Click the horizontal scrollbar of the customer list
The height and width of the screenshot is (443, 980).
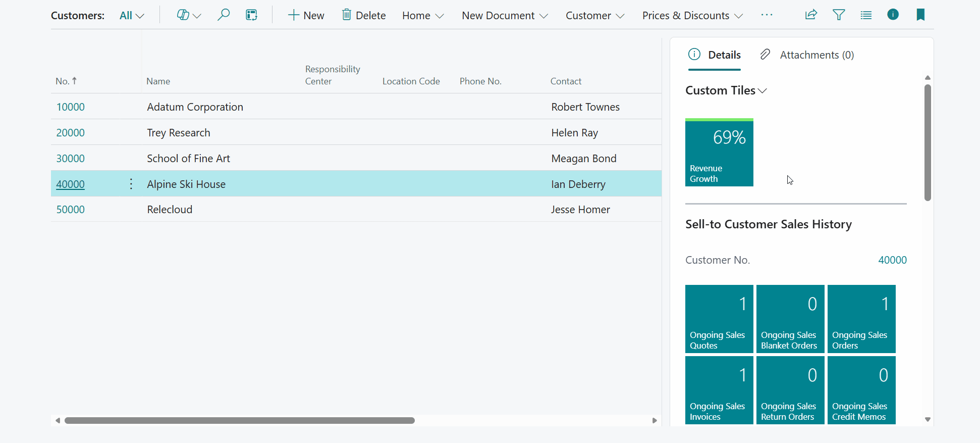coord(240,420)
